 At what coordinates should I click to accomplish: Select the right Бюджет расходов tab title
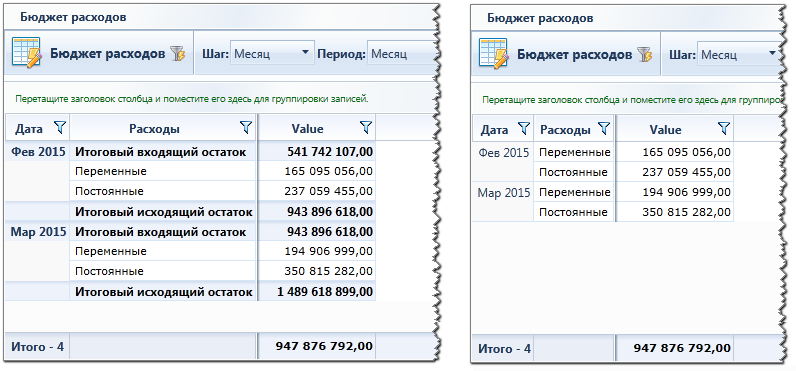click(x=540, y=18)
